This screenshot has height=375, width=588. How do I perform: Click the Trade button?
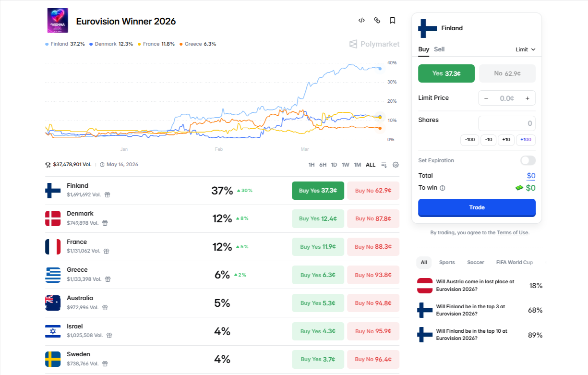coord(477,207)
